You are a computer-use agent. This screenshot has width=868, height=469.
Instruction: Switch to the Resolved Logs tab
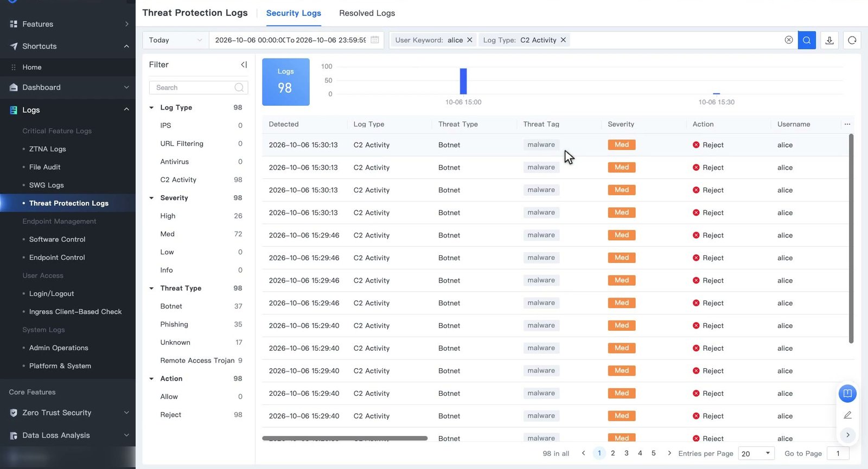(367, 13)
